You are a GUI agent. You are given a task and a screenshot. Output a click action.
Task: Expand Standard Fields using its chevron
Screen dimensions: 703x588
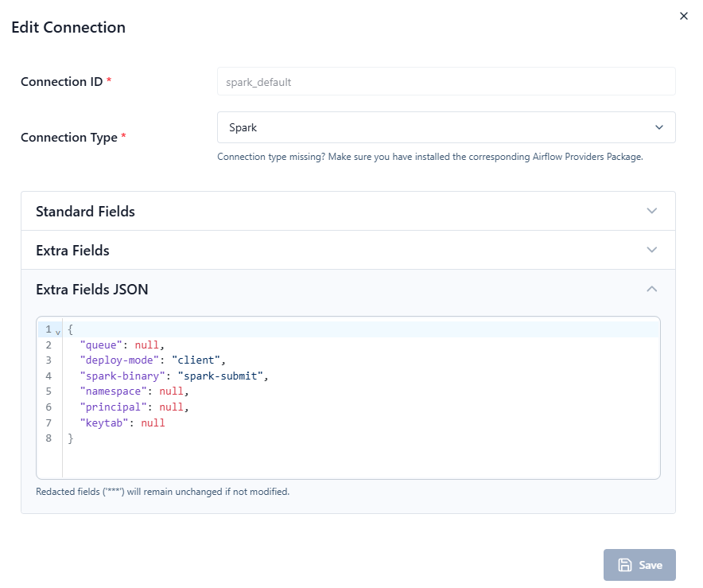tap(652, 211)
